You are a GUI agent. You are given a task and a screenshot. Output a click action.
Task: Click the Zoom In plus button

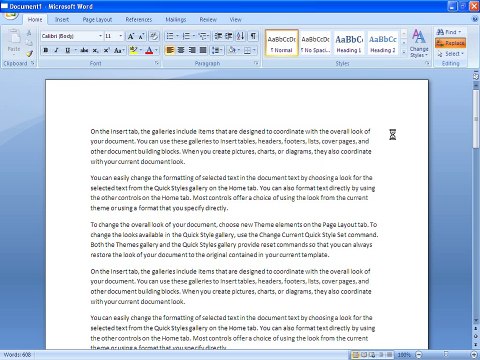pos(474,355)
